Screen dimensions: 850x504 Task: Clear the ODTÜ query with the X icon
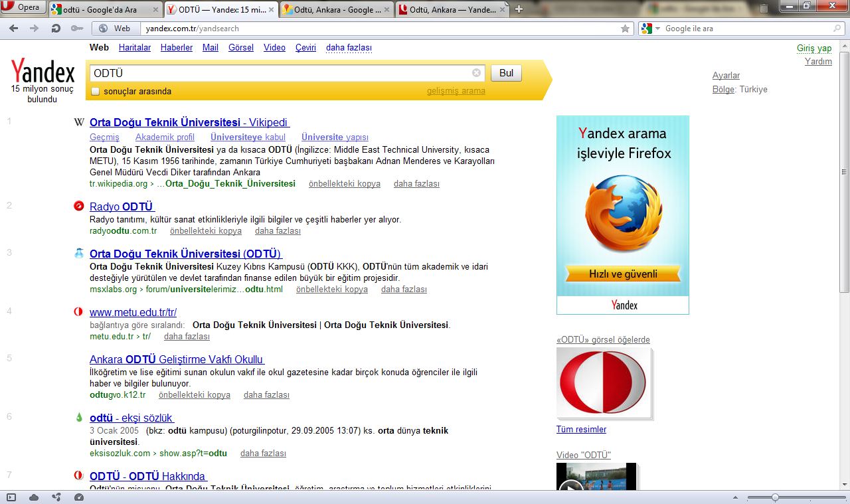tap(476, 73)
